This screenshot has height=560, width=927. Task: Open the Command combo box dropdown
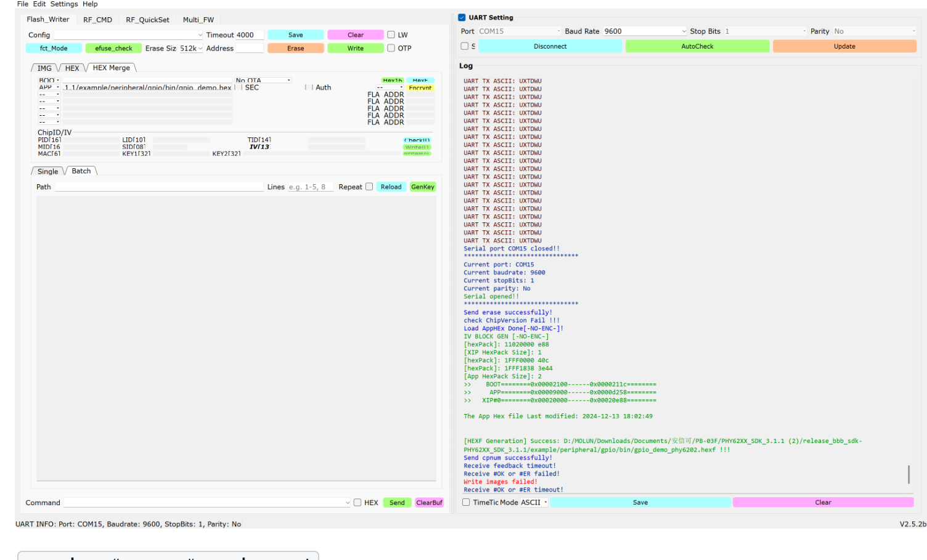point(207,503)
